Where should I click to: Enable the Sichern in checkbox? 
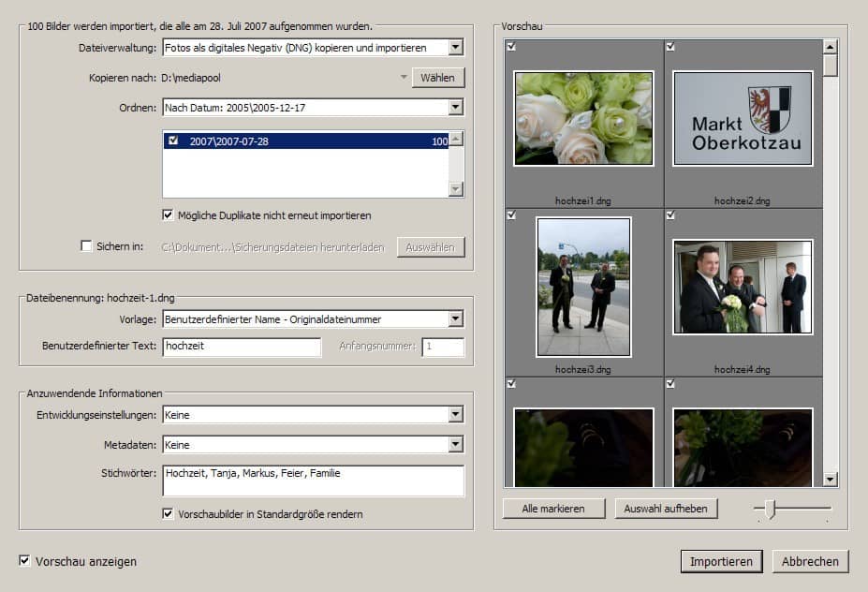(x=87, y=246)
